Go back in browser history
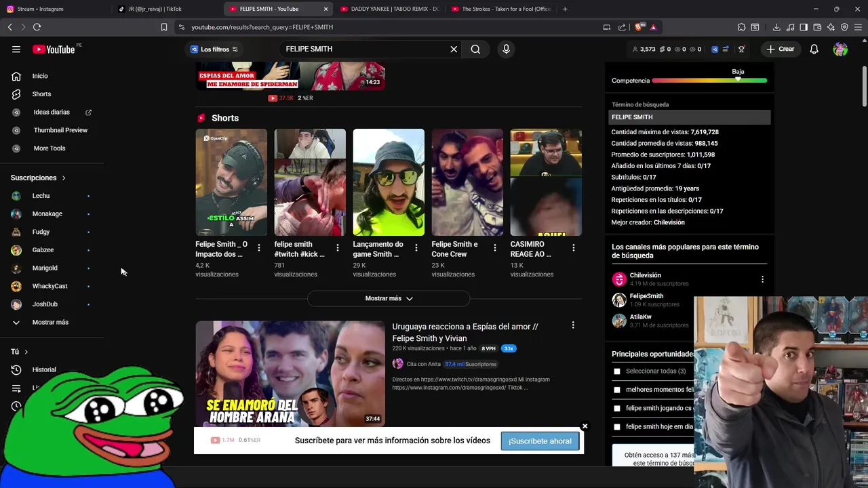 [9, 27]
